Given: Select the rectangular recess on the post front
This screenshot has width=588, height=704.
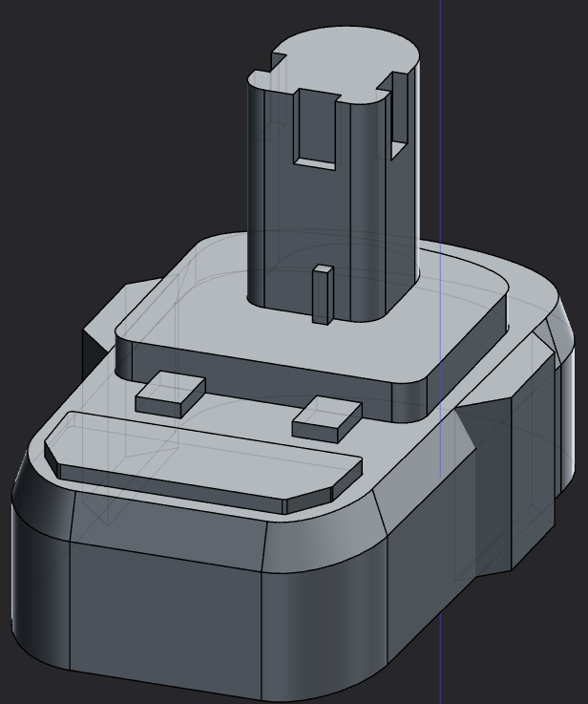Looking at the screenshot, I should click(x=315, y=129).
